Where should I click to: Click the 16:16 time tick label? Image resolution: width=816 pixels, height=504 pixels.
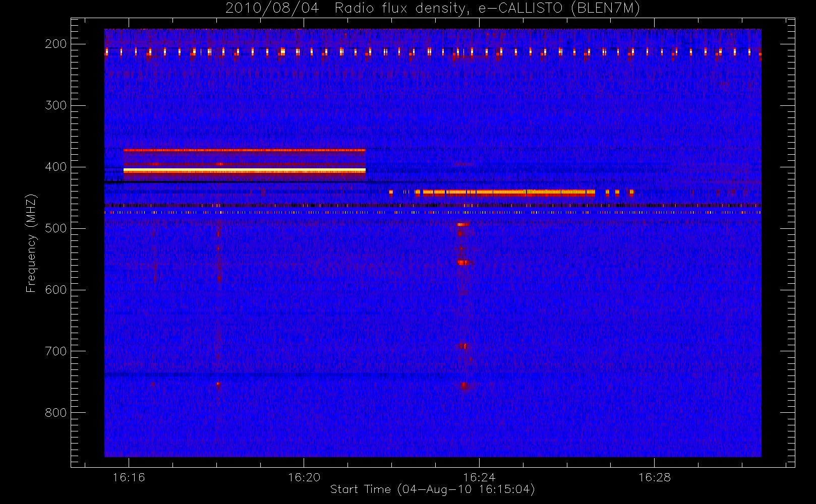coord(129,477)
